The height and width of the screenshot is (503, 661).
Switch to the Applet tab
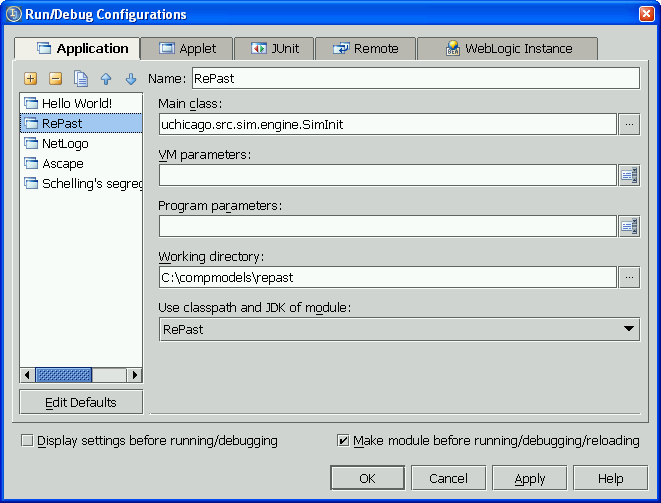tap(187, 48)
